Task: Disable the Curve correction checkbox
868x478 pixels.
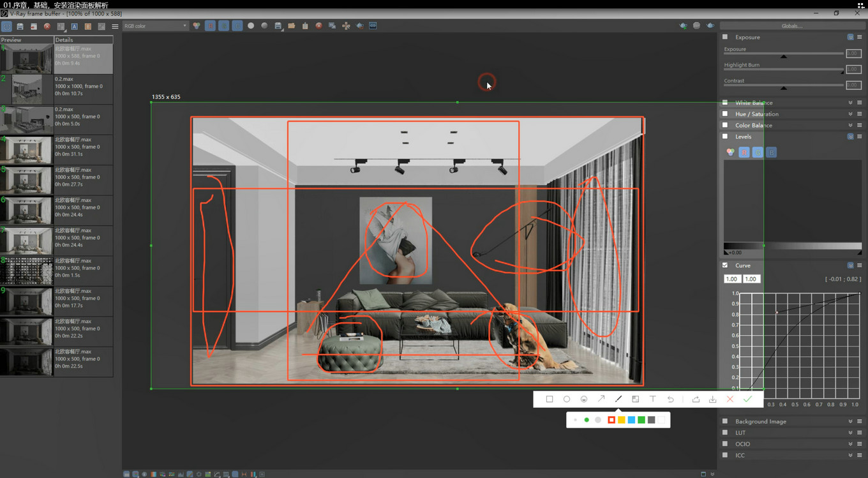Action: [725, 265]
